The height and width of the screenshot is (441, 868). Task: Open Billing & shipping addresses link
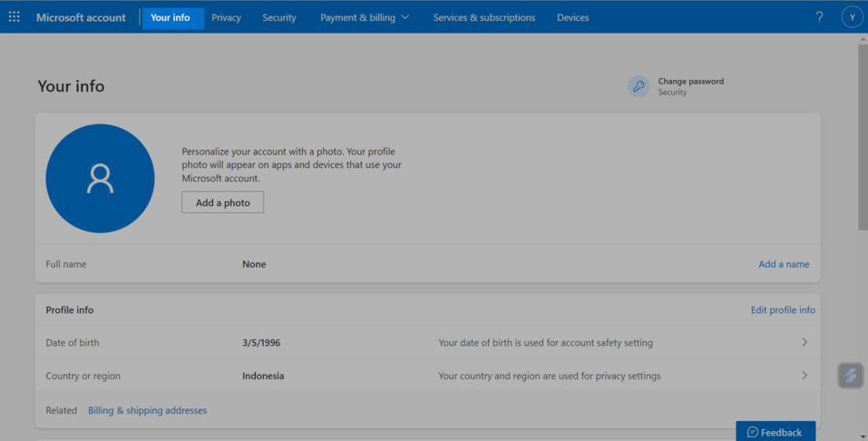pos(147,410)
